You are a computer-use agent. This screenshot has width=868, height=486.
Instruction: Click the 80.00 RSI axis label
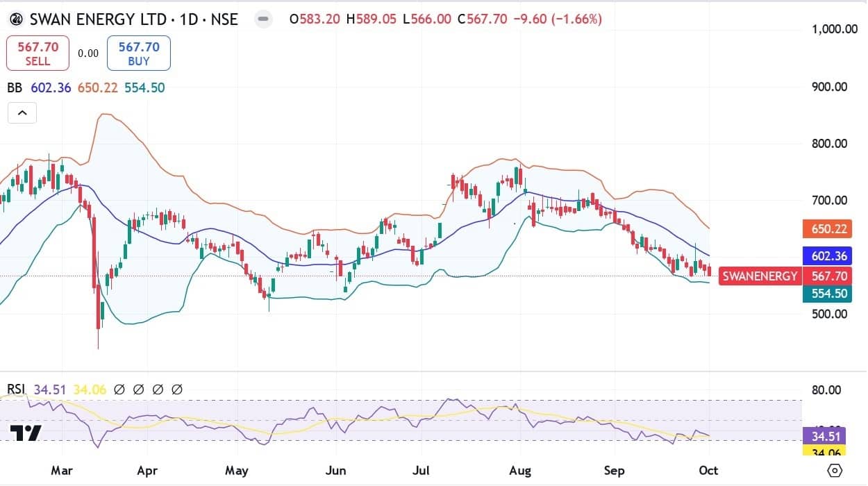[826, 390]
